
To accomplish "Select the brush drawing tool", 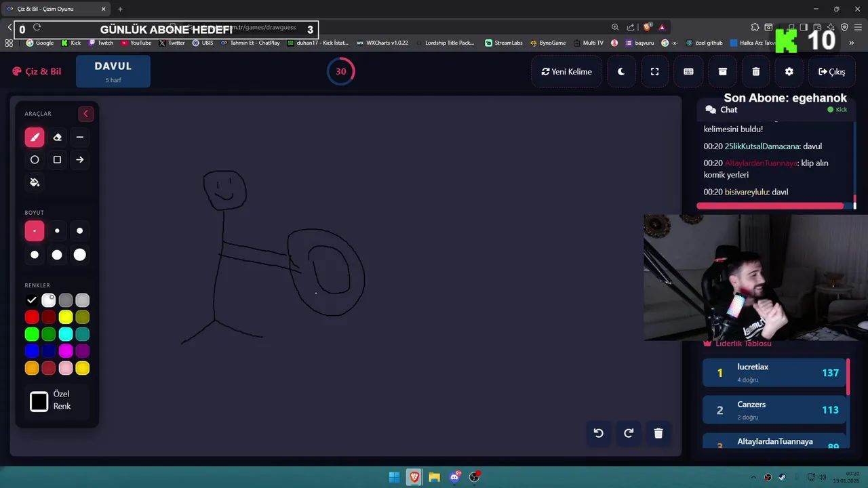I will [35, 137].
